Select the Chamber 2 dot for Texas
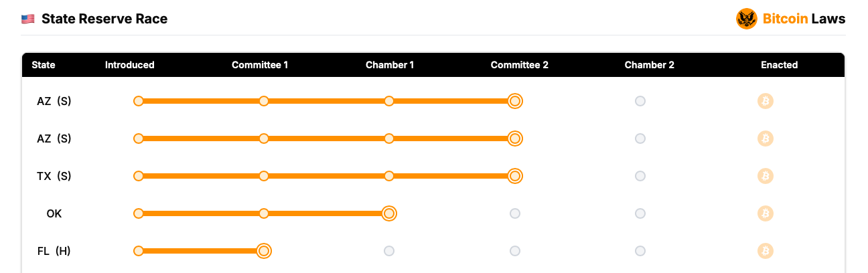This screenshot has height=273, width=868. (640, 176)
